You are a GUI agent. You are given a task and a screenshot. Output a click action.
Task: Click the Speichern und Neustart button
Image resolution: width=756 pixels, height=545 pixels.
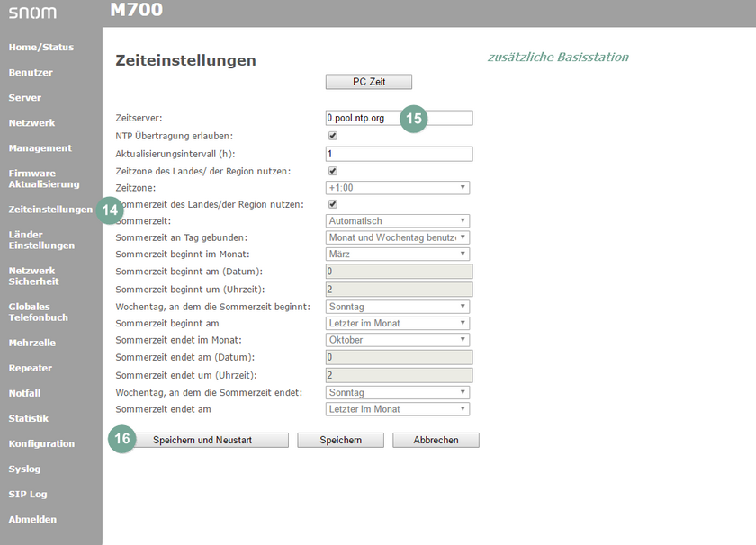click(x=211, y=440)
